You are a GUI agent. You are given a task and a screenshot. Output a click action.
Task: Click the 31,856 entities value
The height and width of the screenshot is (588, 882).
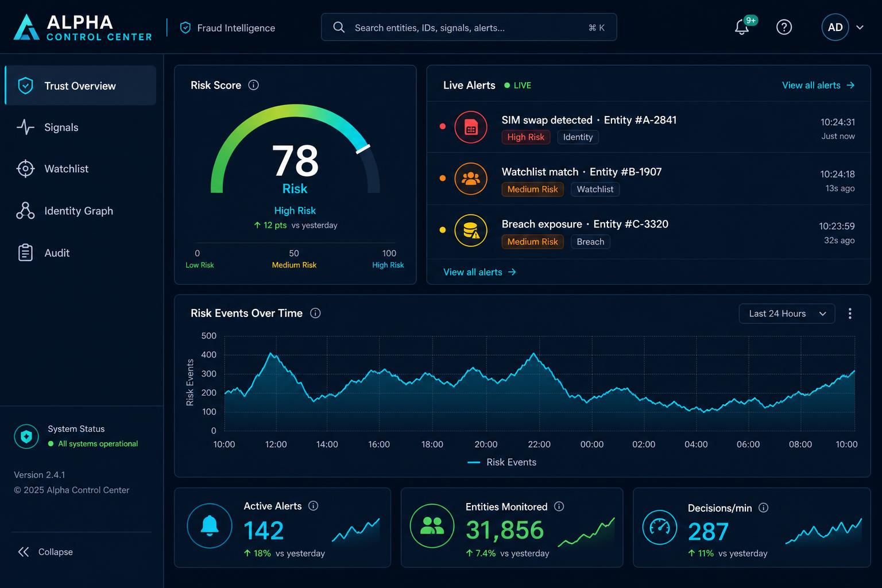pyautogui.click(x=504, y=531)
